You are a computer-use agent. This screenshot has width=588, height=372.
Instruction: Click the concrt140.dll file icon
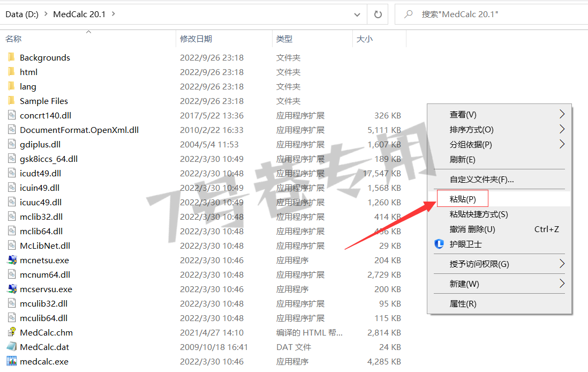(12, 115)
